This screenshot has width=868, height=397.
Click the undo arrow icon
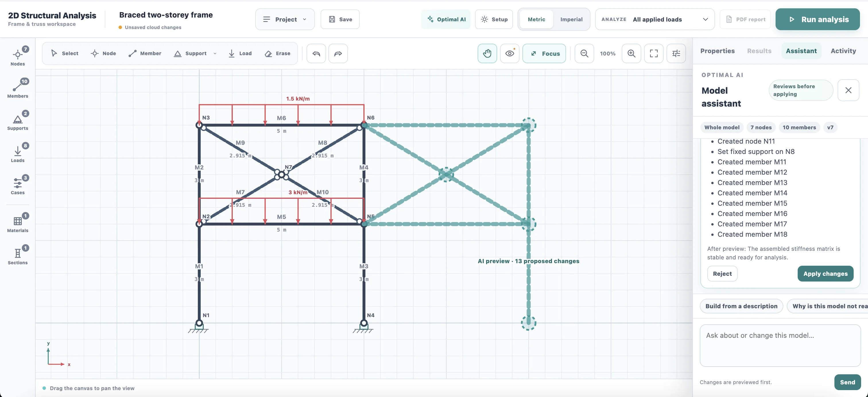[316, 53]
